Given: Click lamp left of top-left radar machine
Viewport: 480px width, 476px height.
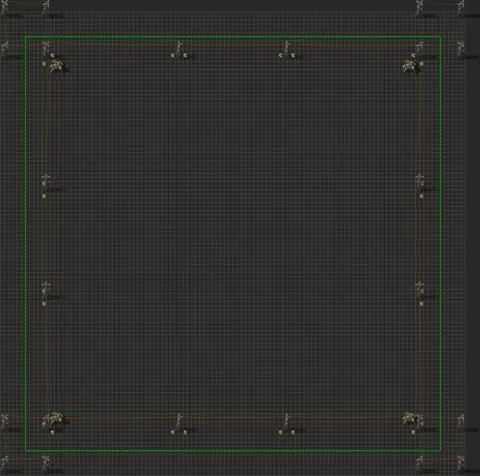Looking at the screenshot, I should point(44,63).
